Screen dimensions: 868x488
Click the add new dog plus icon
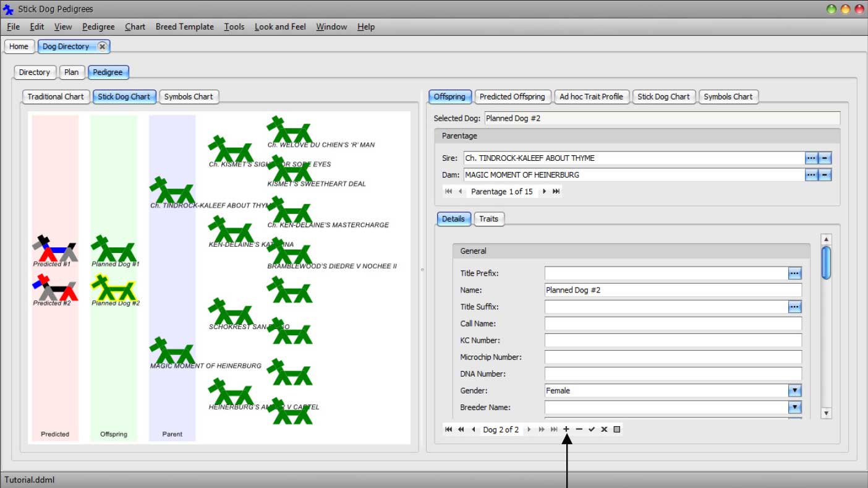[566, 429]
